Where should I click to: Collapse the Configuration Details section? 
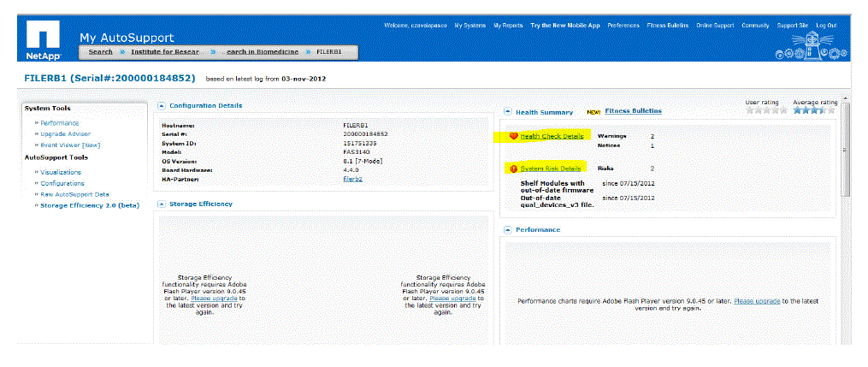162,105
